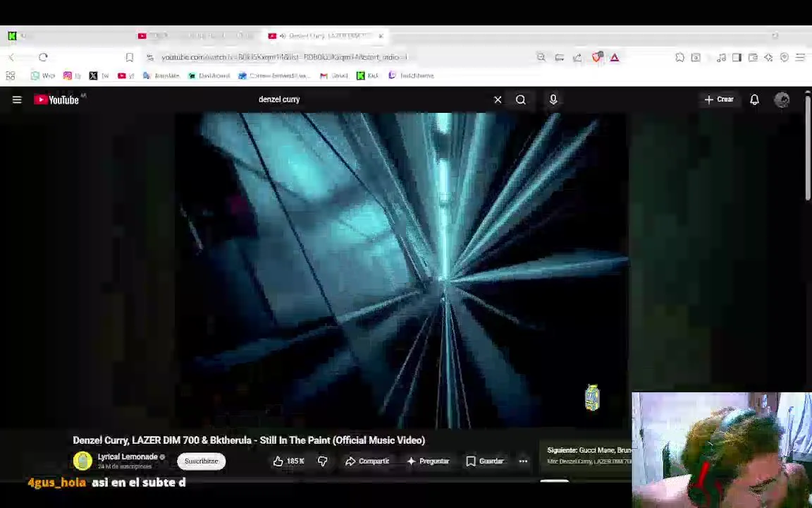The image size is (812, 508).
Task: Select the video title Still In The Paint
Action: [x=249, y=440]
